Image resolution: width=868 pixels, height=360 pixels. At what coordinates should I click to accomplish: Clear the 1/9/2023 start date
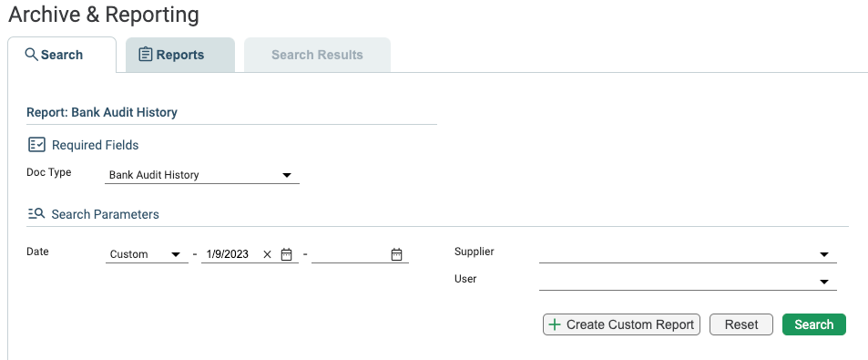(x=268, y=254)
